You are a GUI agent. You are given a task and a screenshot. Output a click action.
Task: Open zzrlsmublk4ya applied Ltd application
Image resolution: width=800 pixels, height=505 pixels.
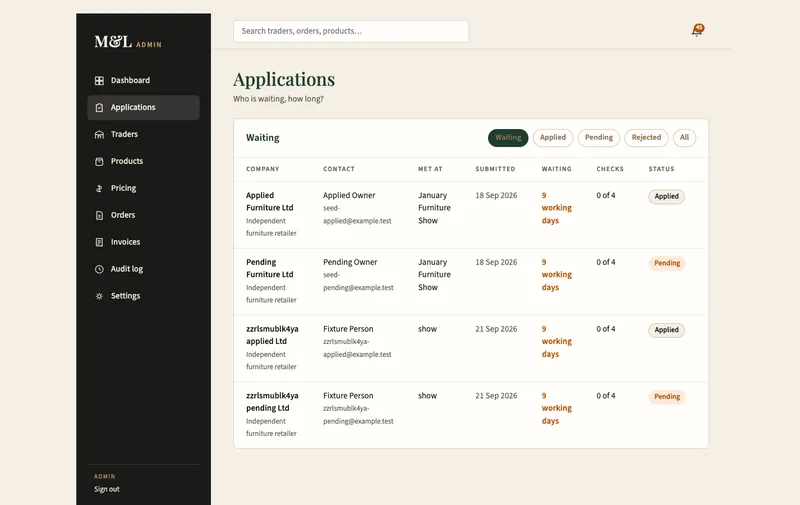click(272, 335)
